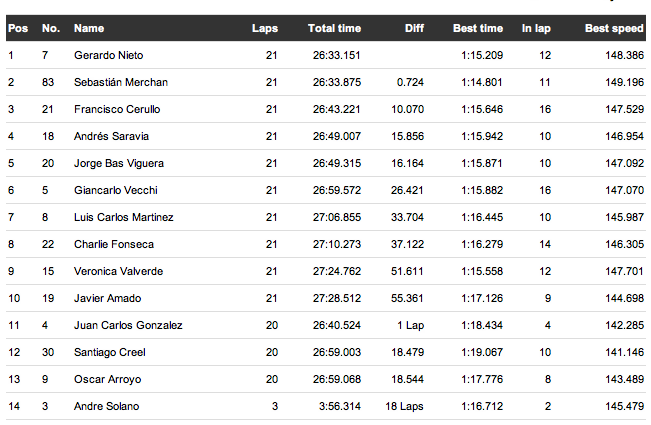Open Sebastián Merchan's entry
651x425 pixels.
121,82
